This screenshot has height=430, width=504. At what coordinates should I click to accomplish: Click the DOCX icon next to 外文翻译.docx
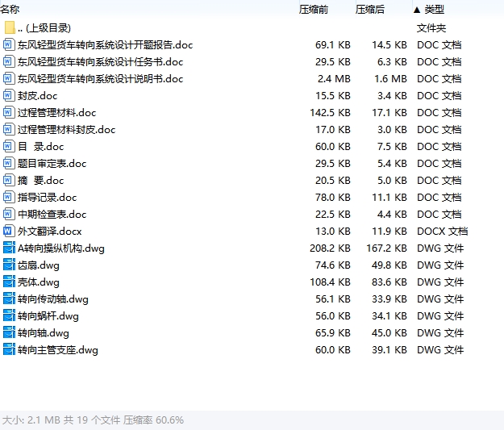9,231
